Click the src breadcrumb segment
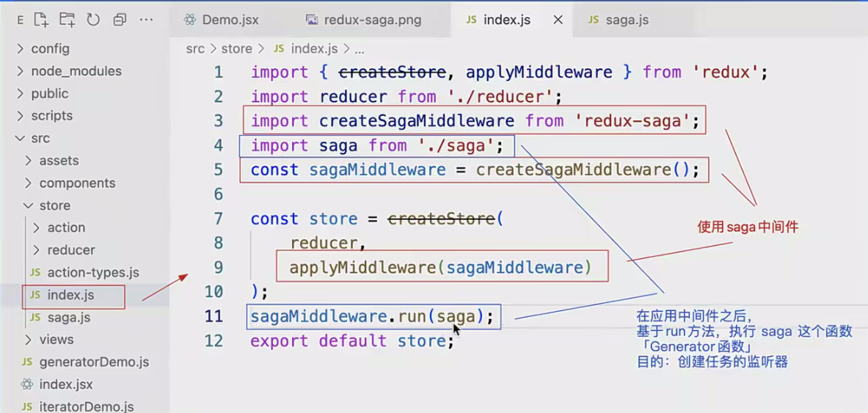The height and width of the screenshot is (413, 868). [195, 48]
